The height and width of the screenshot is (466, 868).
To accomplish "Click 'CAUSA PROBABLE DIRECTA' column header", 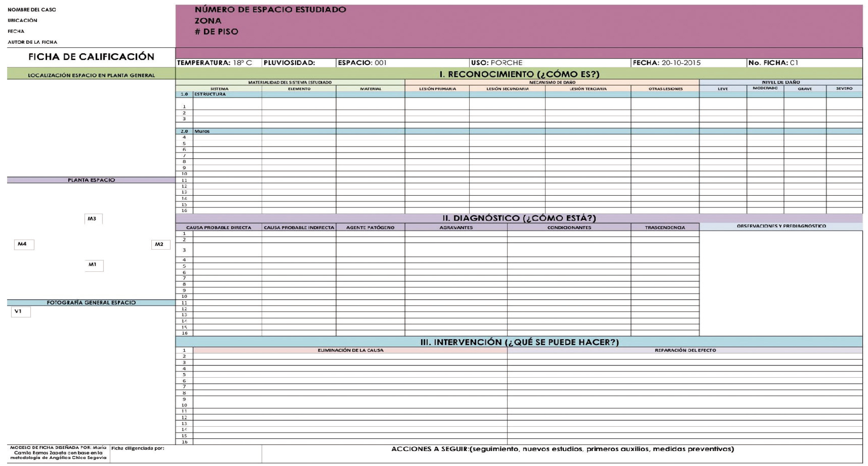I will click(x=219, y=228).
